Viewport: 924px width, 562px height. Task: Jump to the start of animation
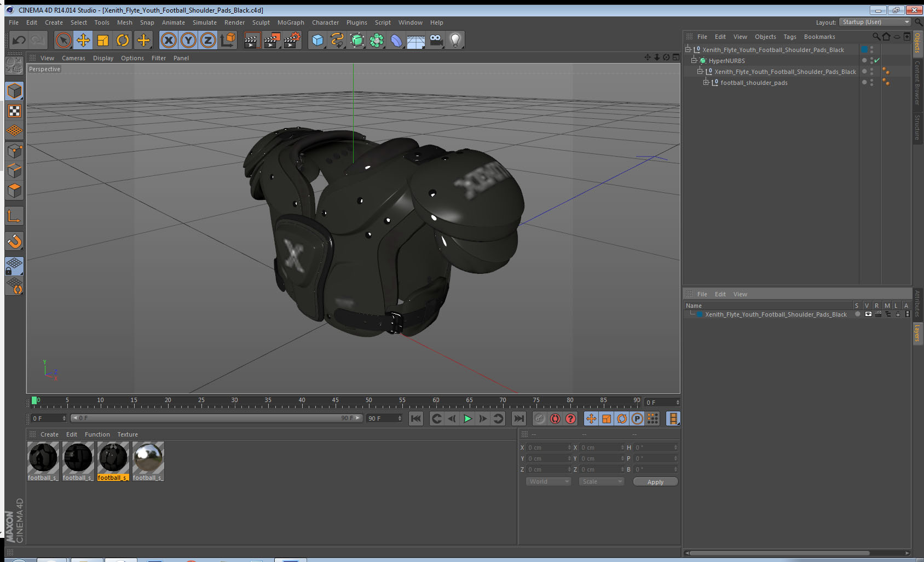pos(416,418)
